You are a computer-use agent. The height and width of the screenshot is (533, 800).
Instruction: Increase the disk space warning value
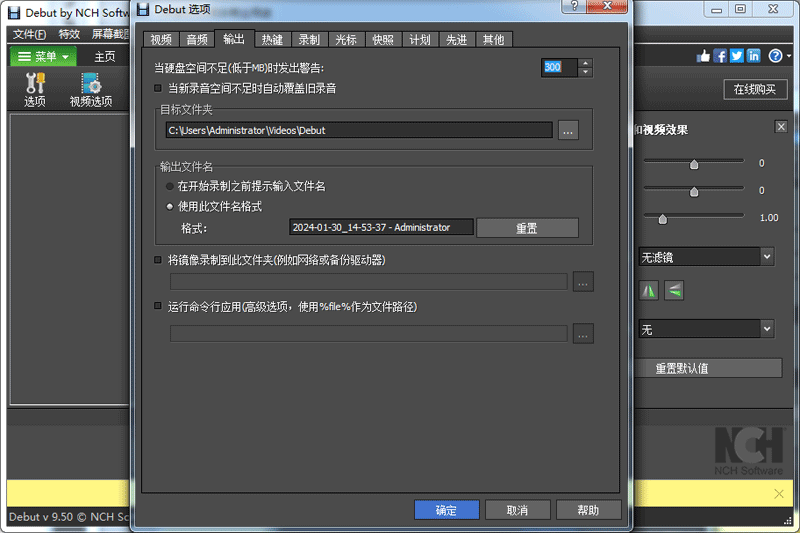coord(586,63)
